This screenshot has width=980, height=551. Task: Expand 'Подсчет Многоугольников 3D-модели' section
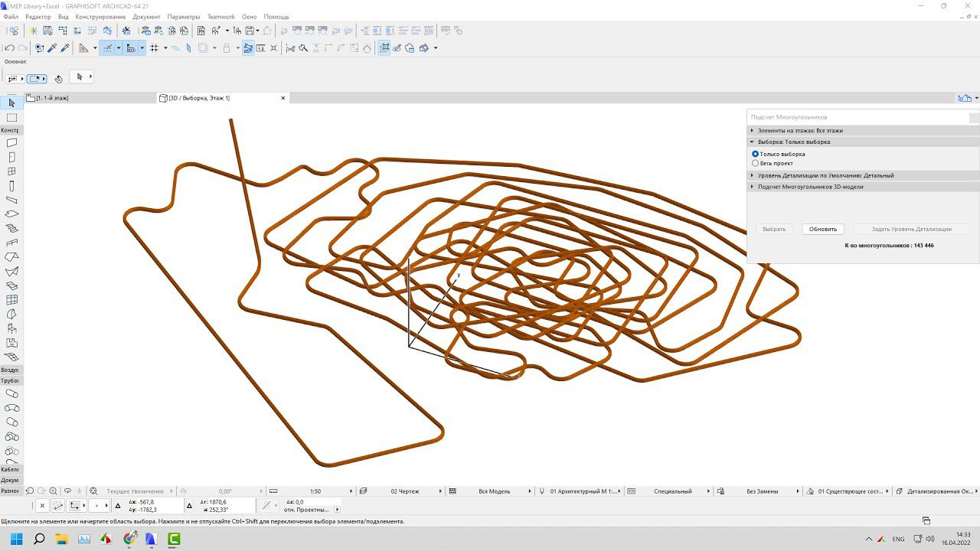863,187
